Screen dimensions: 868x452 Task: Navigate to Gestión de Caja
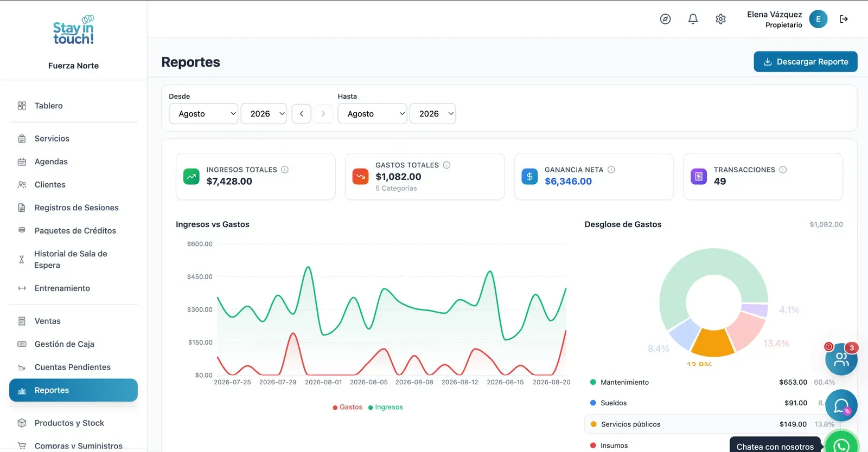73,344
